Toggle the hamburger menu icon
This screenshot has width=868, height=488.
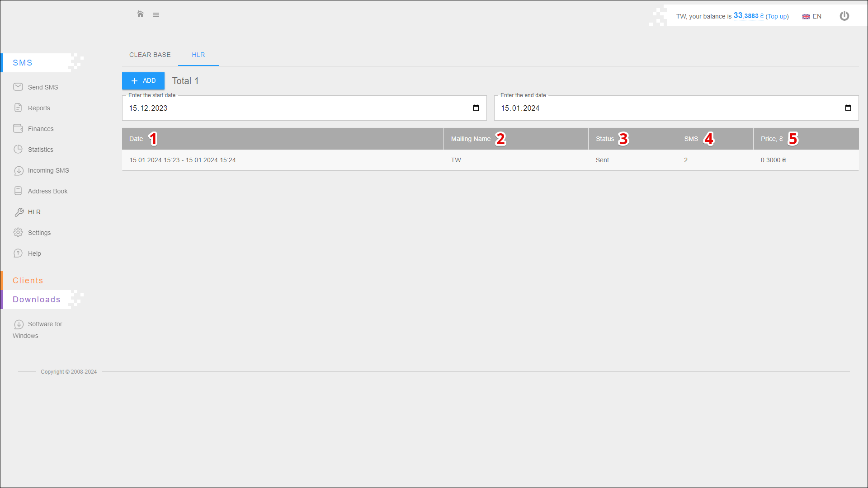[156, 15]
